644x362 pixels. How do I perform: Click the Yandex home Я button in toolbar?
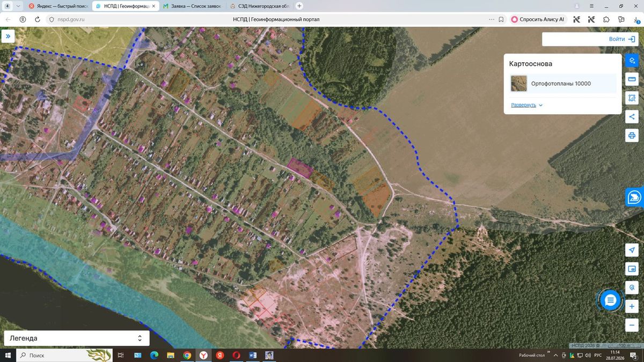tap(23, 19)
